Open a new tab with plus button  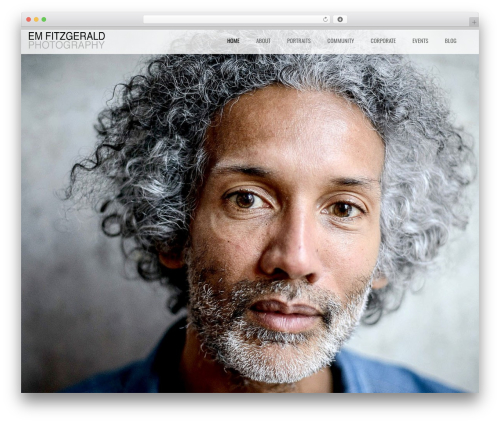click(474, 22)
